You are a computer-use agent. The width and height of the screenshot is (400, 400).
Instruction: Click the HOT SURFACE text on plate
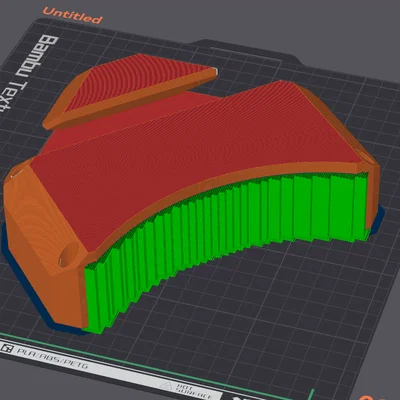193,392
